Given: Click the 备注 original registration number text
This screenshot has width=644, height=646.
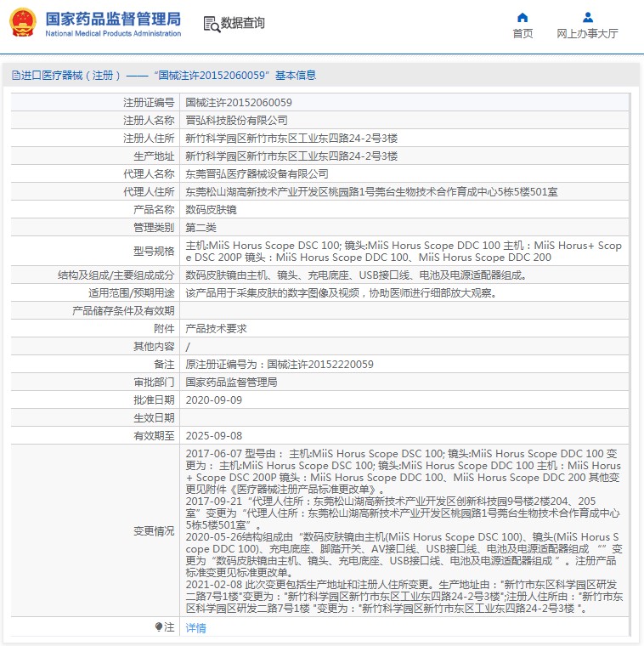Looking at the screenshot, I should [x=280, y=364].
